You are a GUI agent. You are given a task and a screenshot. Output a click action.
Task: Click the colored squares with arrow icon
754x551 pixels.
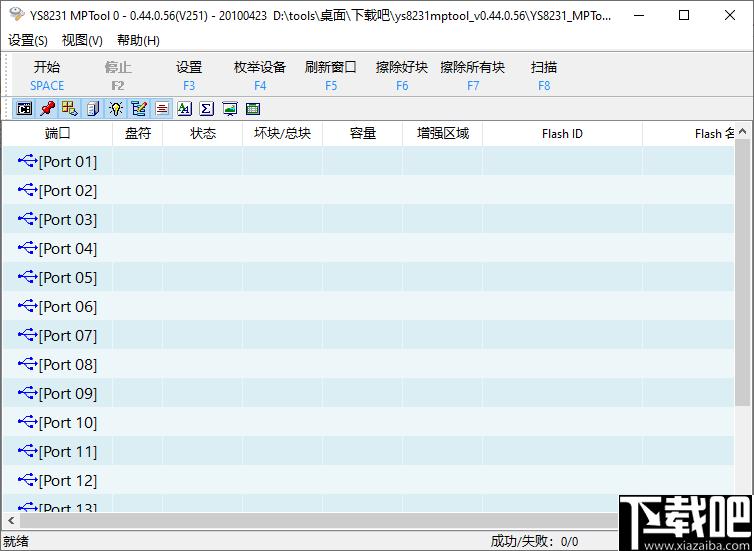click(x=70, y=109)
